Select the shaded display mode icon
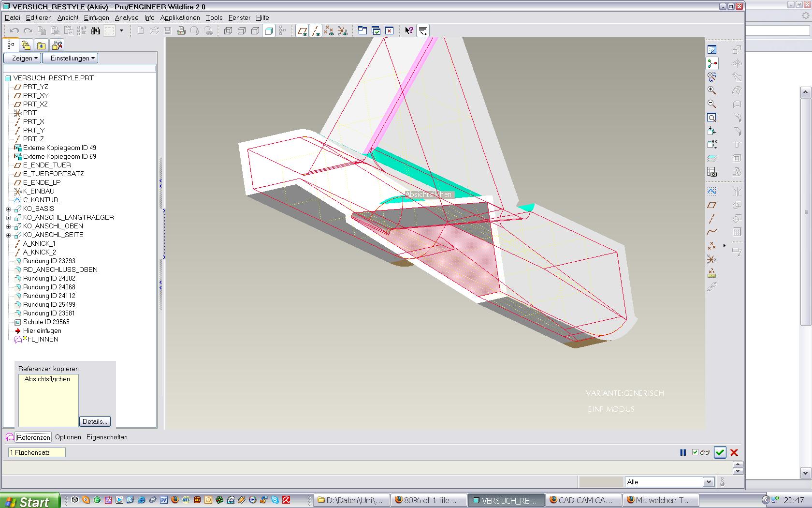 tap(269, 31)
